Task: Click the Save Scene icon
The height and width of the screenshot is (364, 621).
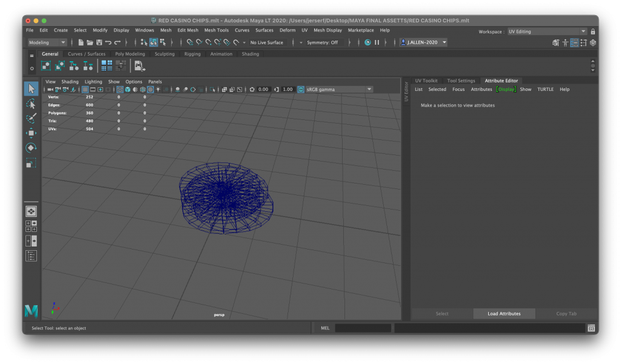Action: 99,42
